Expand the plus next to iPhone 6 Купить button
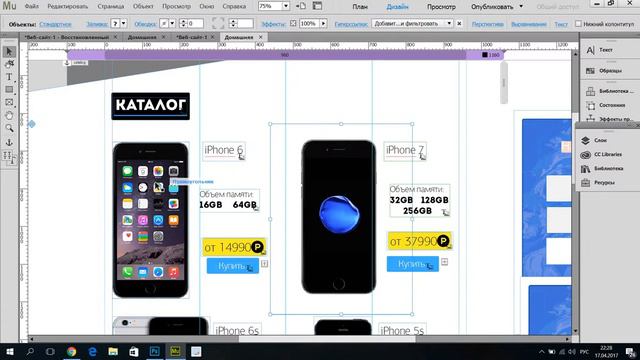 coord(264,264)
